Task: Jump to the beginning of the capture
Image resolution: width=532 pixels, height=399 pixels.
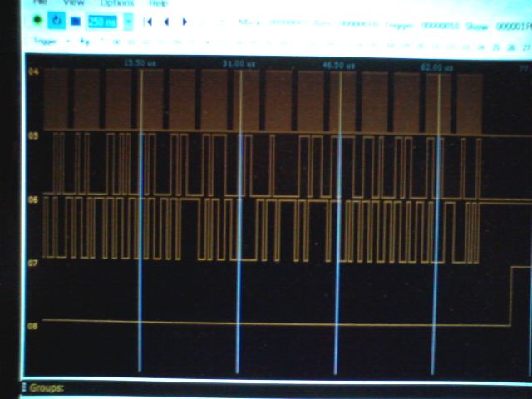Action: click(148, 22)
